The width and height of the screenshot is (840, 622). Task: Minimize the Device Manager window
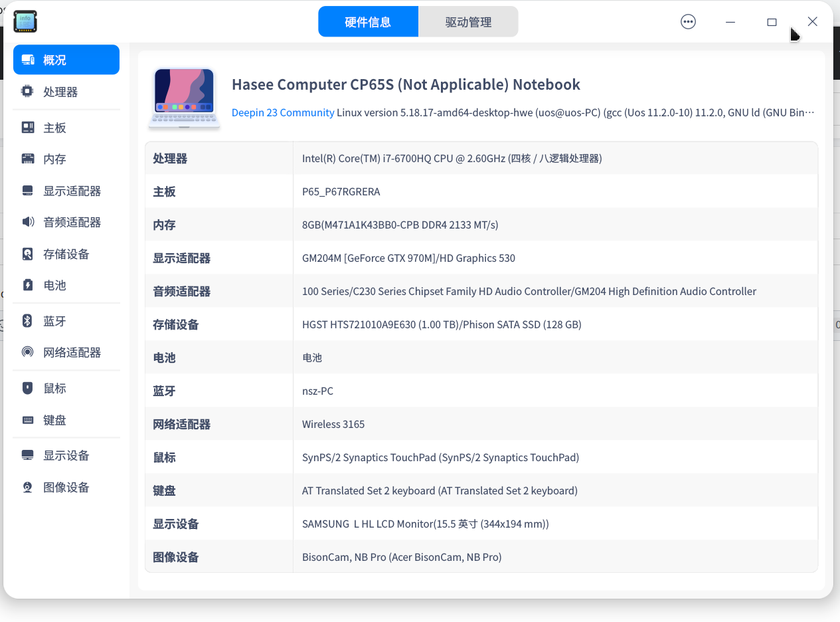point(730,22)
